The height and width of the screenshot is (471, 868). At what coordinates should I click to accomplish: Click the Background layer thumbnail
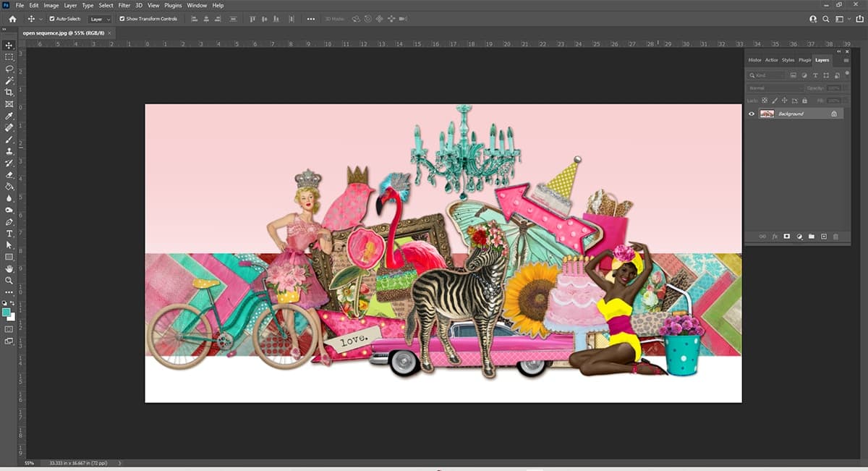[767, 114]
